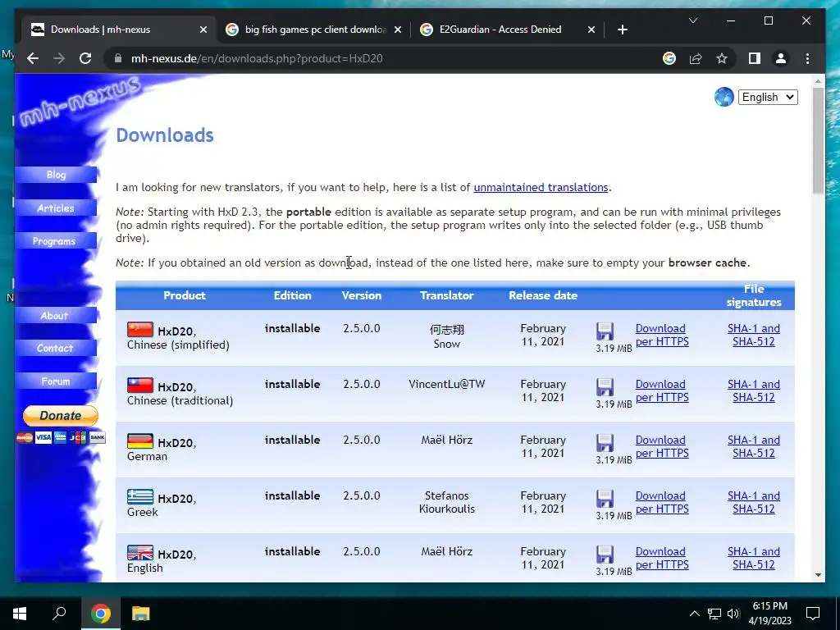Open the Windows notification center
The image size is (840, 630).
[x=813, y=614]
